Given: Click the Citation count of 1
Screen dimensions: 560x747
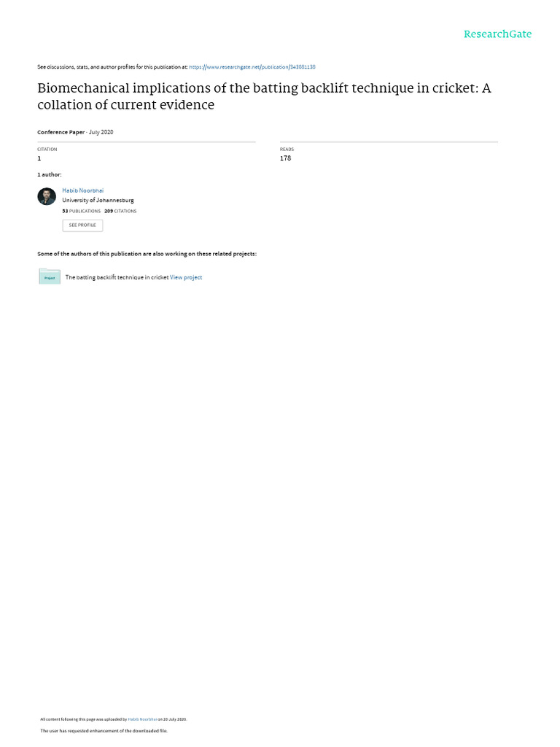Looking at the screenshot, I should pos(39,158).
